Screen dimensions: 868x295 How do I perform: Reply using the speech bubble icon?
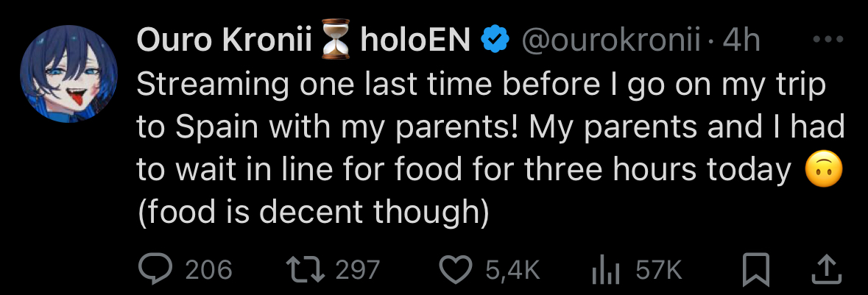[155, 270]
